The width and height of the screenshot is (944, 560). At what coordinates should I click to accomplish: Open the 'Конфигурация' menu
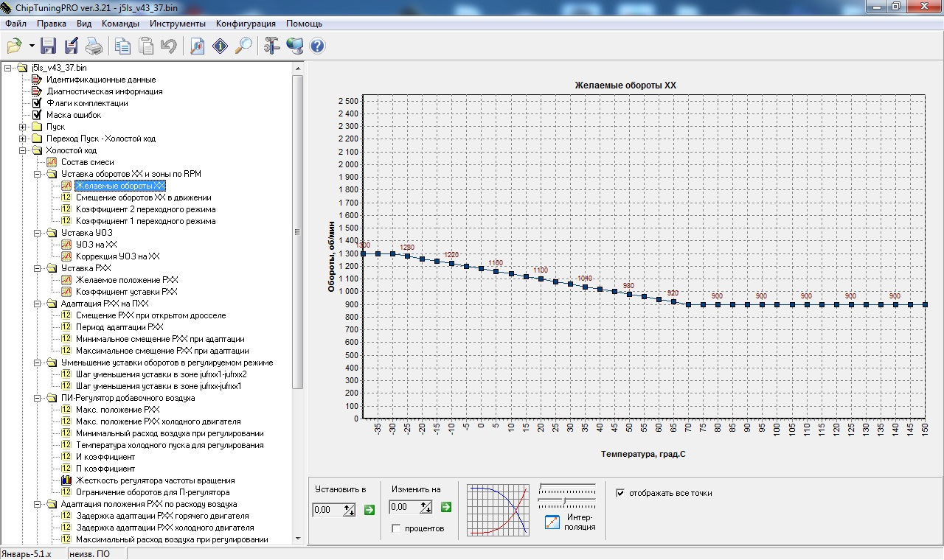click(x=246, y=24)
